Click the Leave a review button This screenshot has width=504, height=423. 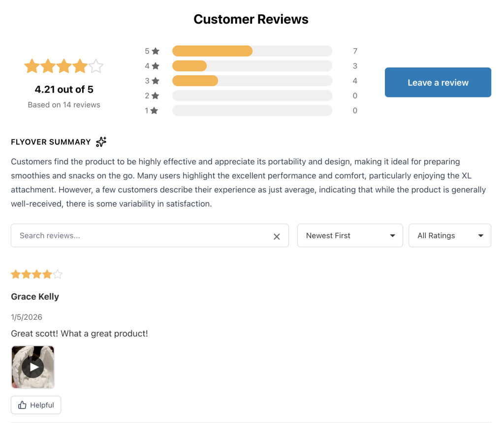(438, 82)
